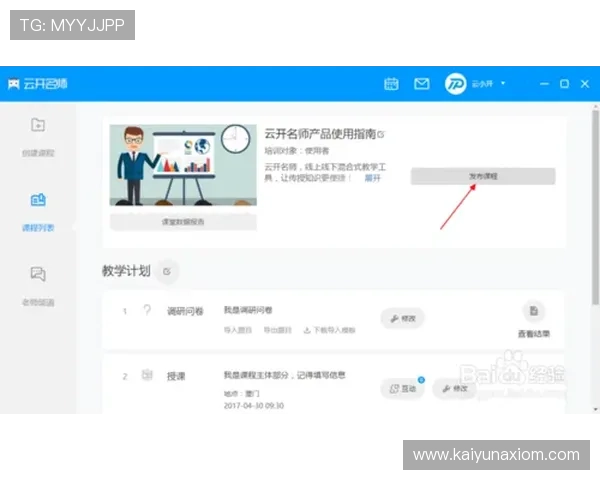This screenshot has width=600, height=480.
Task: Click the scrollbar down arrow
Action: (595, 409)
